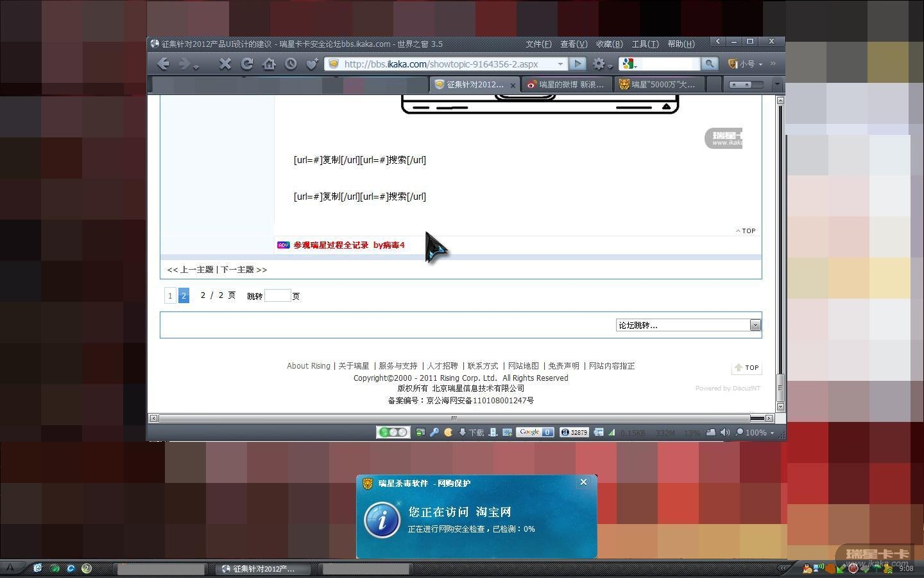This screenshot has width=924, height=578.
Task: Click the security shield icon in address bar
Action: 334,64
